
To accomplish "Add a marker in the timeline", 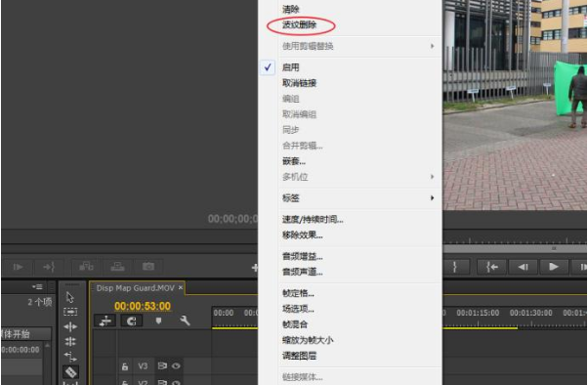I will click(x=158, y=321).
